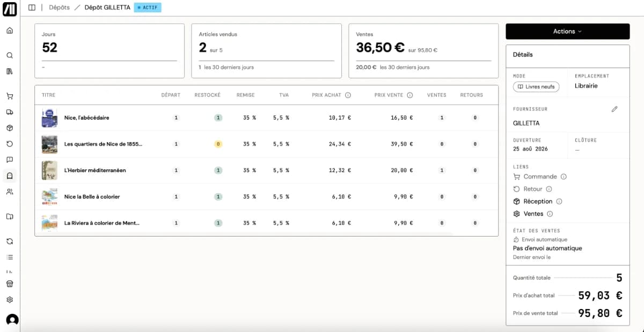Open the delivery truck icon in sidebar
Viewport: 644px width, 332px height.
click(x=10, y=112)
